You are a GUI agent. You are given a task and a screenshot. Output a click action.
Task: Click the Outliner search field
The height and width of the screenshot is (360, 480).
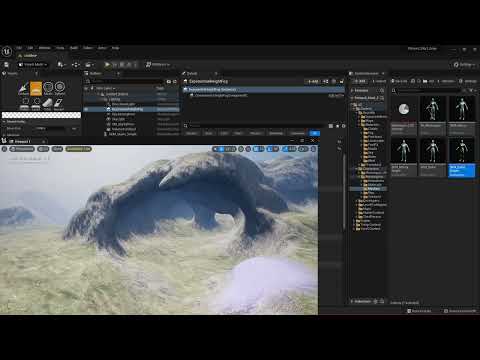pyautogui.click(x=127, y=81)
